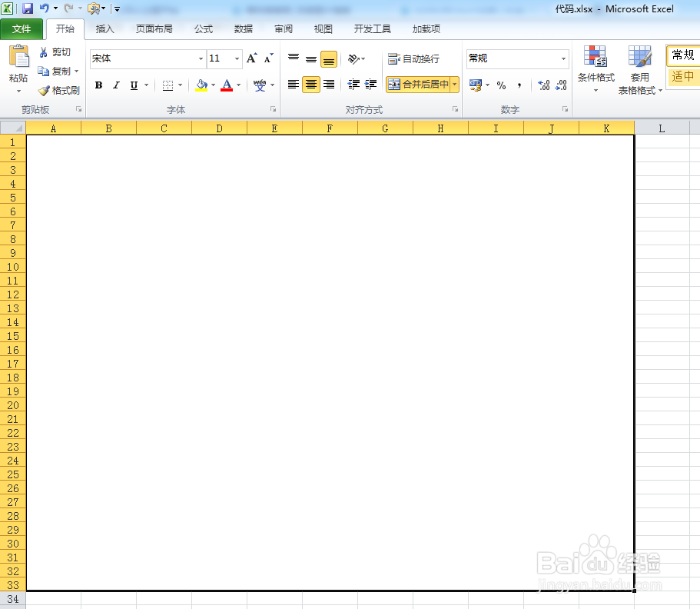The image size is (700, 609).
Task: Select the 适中 cell style
Action: tap(683, 76)
